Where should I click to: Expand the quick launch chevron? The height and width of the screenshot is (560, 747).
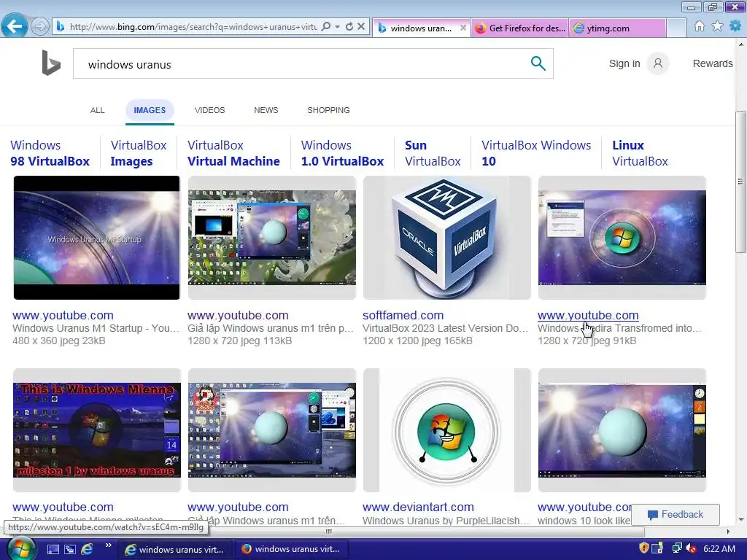pyautogui.click(x=109, y=545)
